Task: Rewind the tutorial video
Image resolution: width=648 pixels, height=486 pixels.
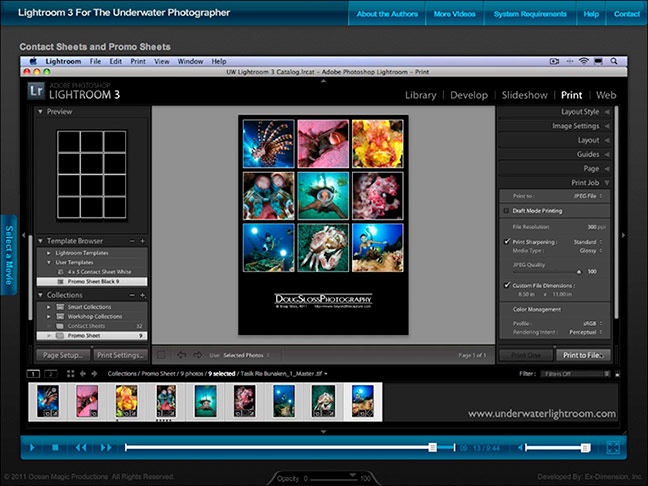Action: pyautogui.click(x=81, y=447)
